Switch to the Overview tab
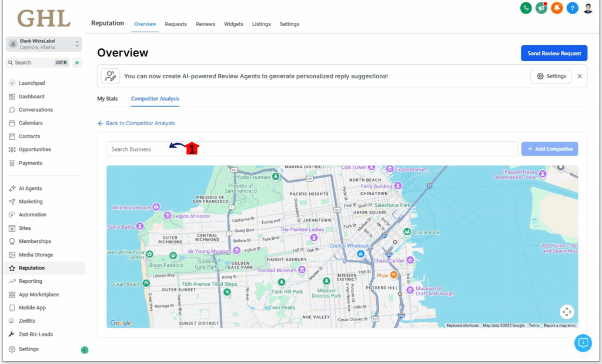Image resolution: width=602 pixels, height=364 pixels. coord(145,24)
